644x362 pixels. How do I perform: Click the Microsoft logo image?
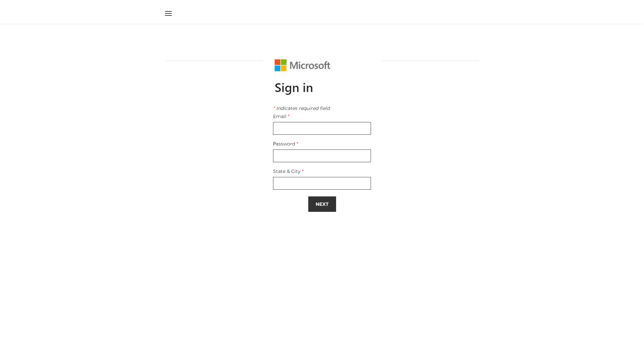(x=302, y=65)
